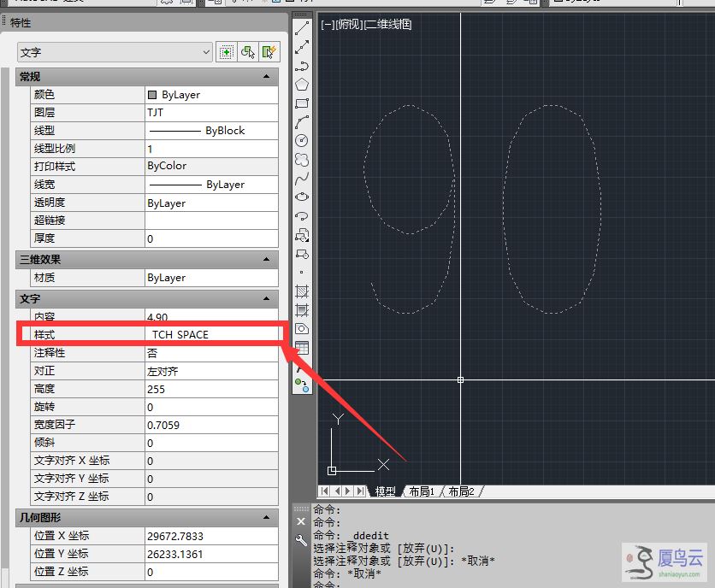Select the Polyline tool

coord(302,66)
